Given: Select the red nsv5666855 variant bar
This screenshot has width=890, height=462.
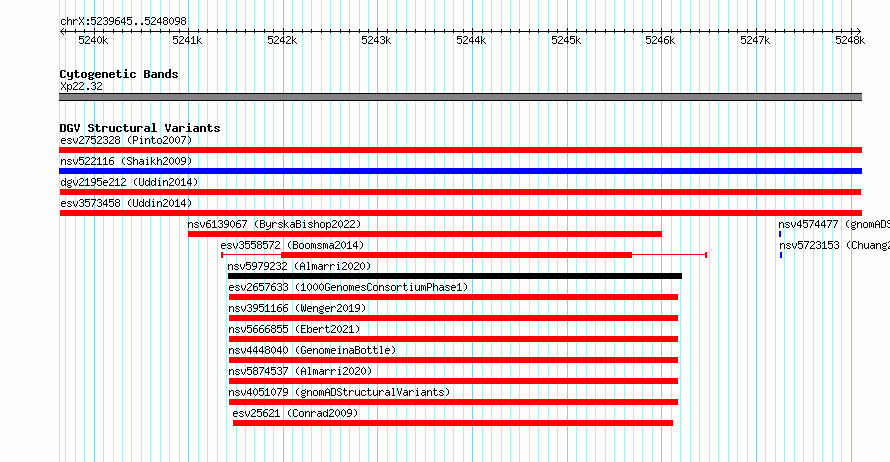Looking at the screenshot, I should [x=453, y=339].
